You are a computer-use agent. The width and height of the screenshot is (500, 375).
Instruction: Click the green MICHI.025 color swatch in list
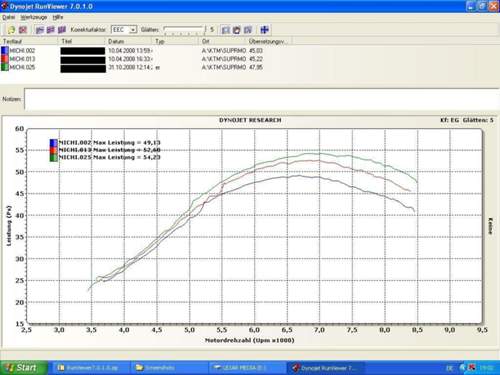pyautogui.click(x=5, y=67)
